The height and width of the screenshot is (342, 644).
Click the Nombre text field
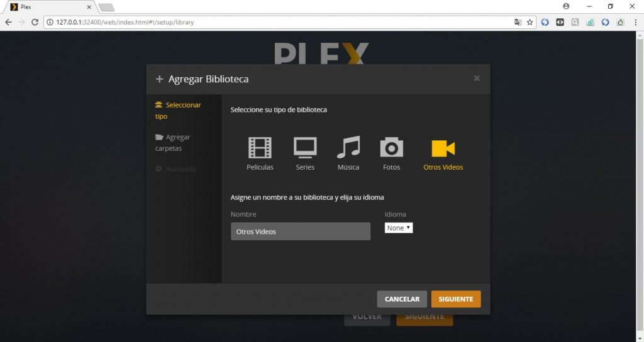pos(300,231)
